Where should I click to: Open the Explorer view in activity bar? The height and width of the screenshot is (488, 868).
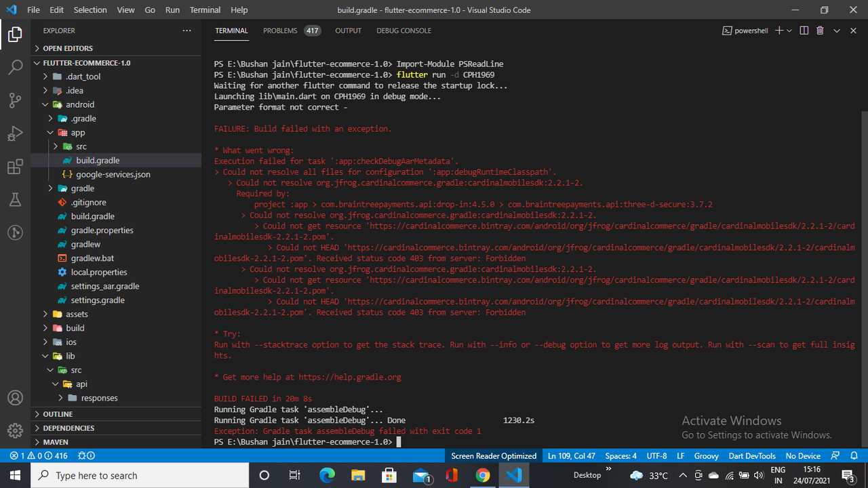[x=15, y=35]
